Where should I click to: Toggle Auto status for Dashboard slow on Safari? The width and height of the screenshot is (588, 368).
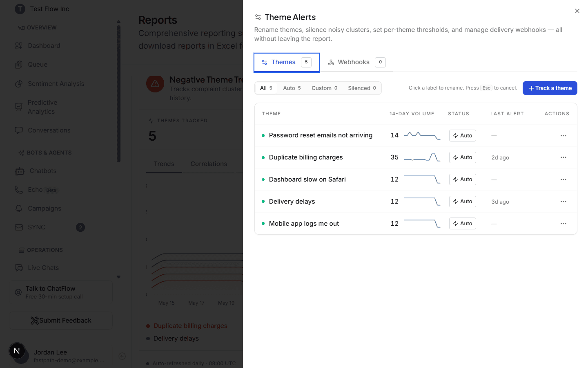462,180
